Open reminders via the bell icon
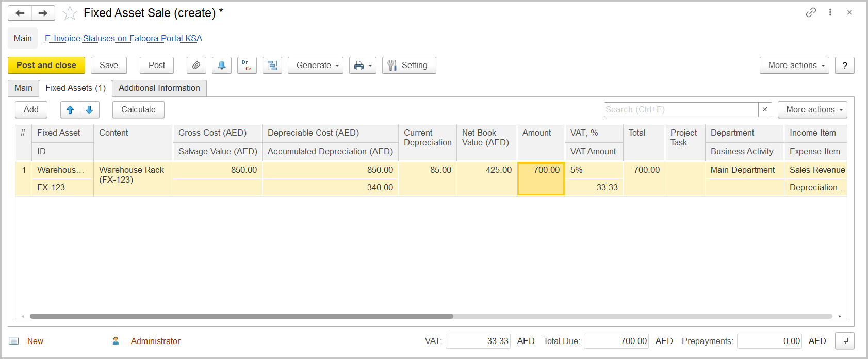Image resolution: width=868 pixels, height=359 pixels. pos(222,66)
